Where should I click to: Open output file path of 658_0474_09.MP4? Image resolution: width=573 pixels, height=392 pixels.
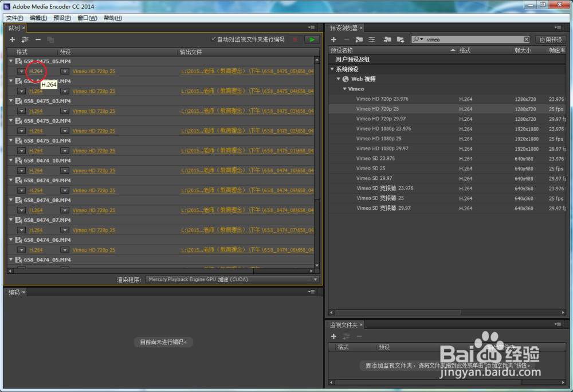point(248,190)
